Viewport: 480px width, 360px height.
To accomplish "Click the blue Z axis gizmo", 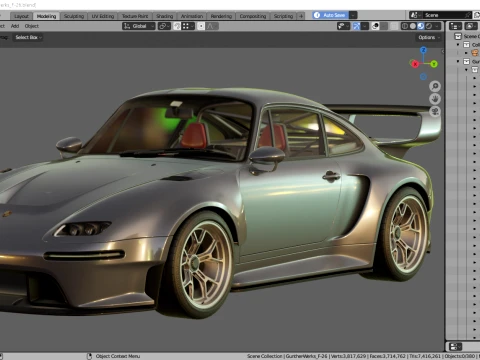I will 423,50.
